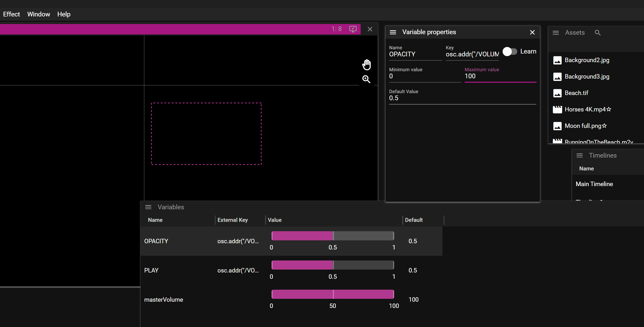Click the Beach.tif image icon

point(557,93)
